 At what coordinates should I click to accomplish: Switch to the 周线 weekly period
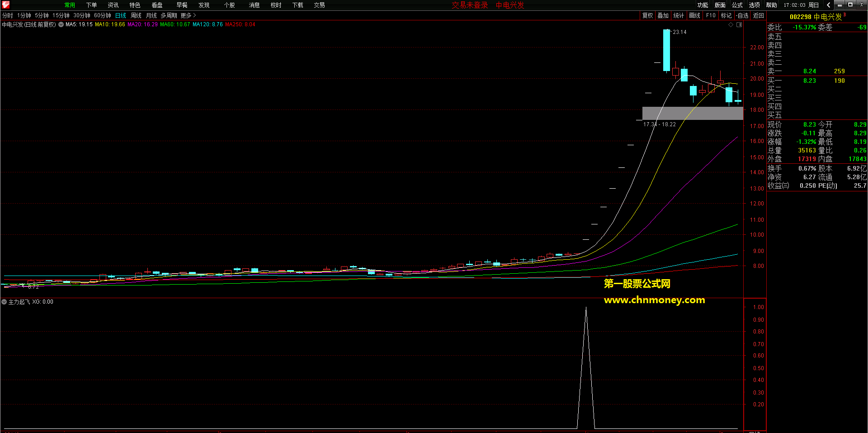[x=136, y=15]
